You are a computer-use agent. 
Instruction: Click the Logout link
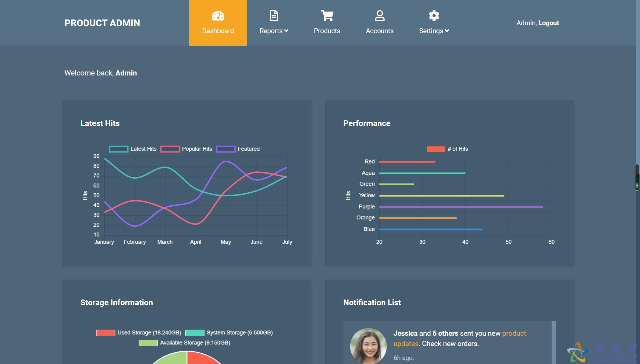tap(549, 23)
